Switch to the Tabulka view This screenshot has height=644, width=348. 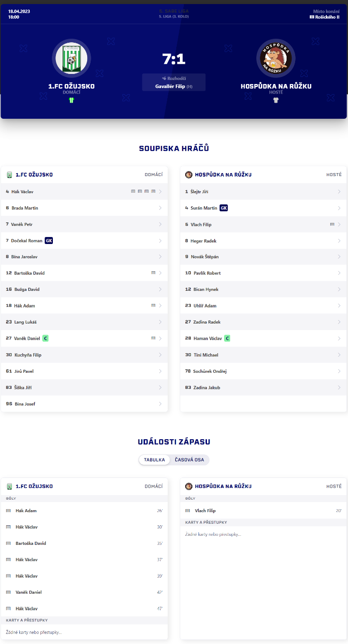[x=155, y=460]
